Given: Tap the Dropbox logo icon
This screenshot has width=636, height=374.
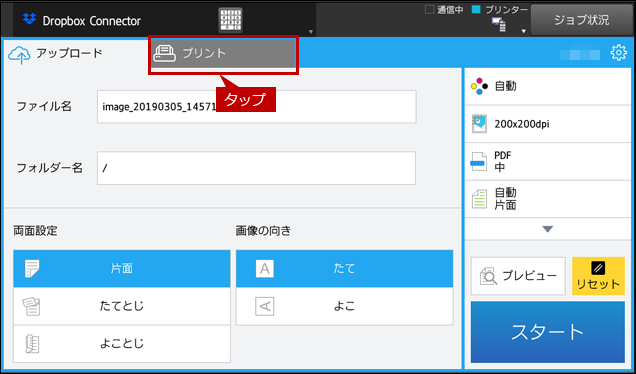Looking at the screenshot, I should click(29, 19).
